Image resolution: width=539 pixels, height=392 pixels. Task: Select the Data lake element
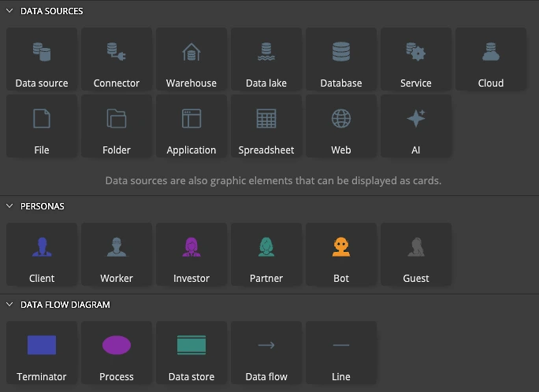click(266, 59)
